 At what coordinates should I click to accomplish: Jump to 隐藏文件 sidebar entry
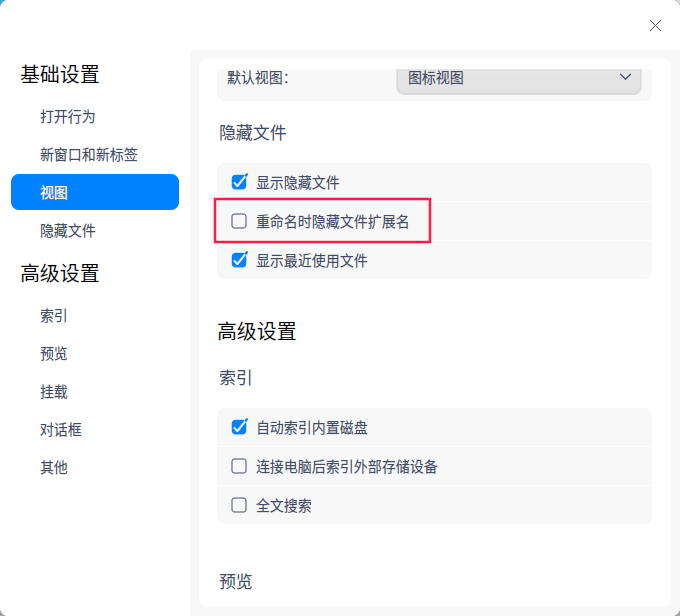[68, 230]
